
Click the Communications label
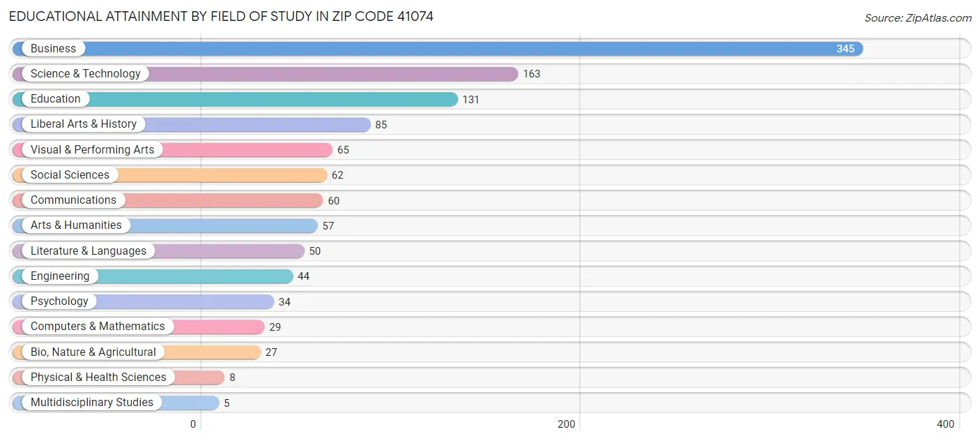(x=73, y=200)
